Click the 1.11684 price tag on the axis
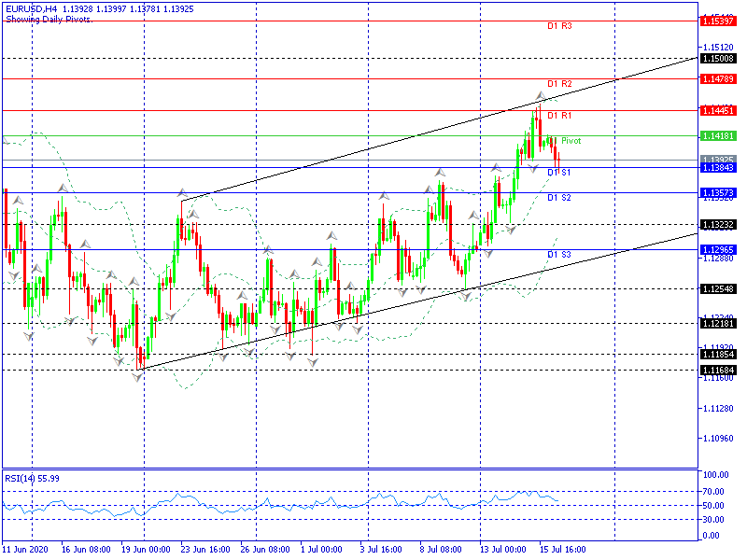747x560 pixels. click(717, 371)
